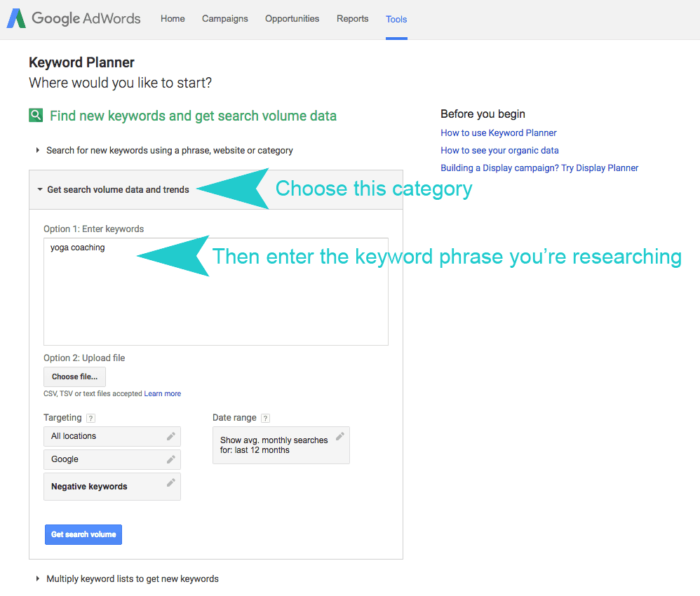Open How to see your organic data
The height and width of the screenshot is (596, 700).
(499, 151)
